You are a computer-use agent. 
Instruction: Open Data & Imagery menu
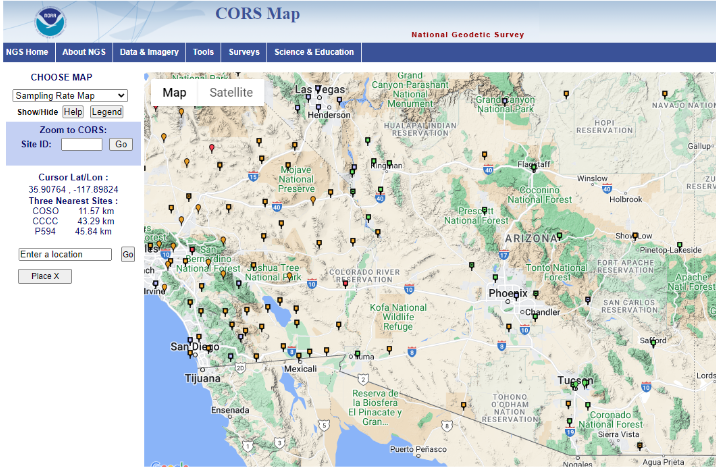[x=149, y=52]
